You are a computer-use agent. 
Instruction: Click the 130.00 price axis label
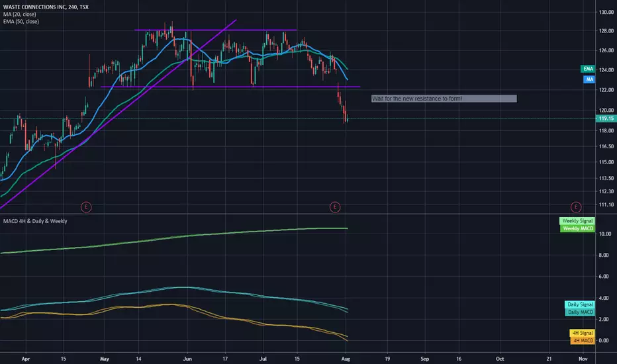606,12
